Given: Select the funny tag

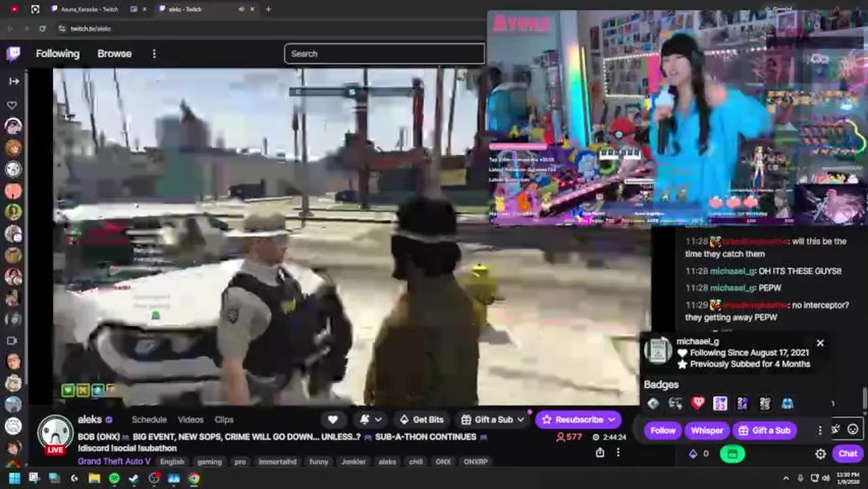Looking at the screenshot, I should coord(319,462).
